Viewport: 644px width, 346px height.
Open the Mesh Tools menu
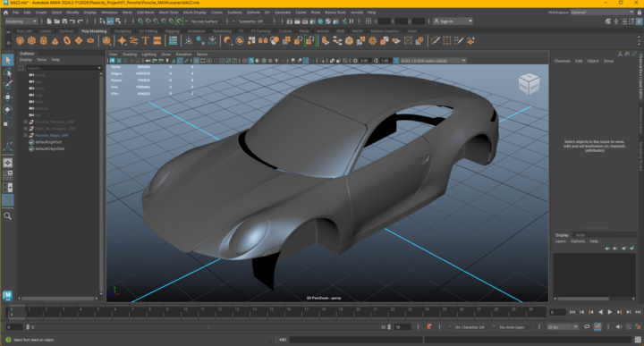click(x=168, y=13)
